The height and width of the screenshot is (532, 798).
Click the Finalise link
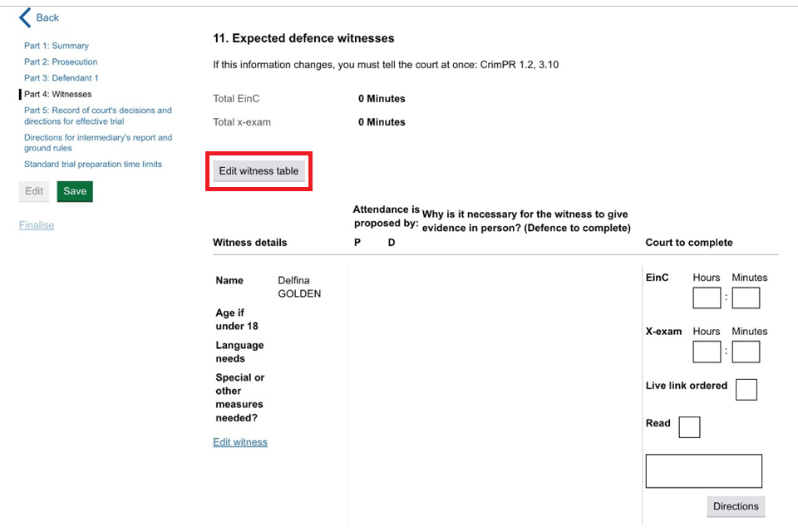coord(37,225)
